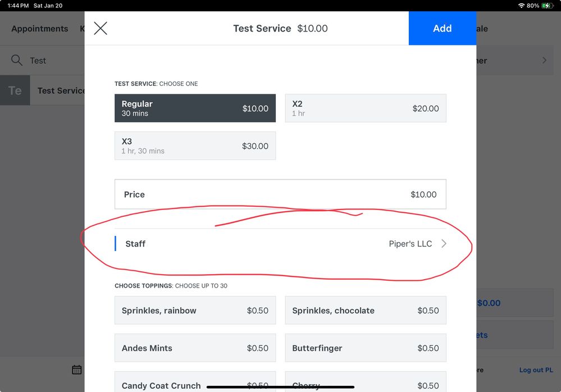Tap the Test search field
Image resolution: width=561 pixels, height=392 pixels.
pyautogui.click(x=51, y=61)
